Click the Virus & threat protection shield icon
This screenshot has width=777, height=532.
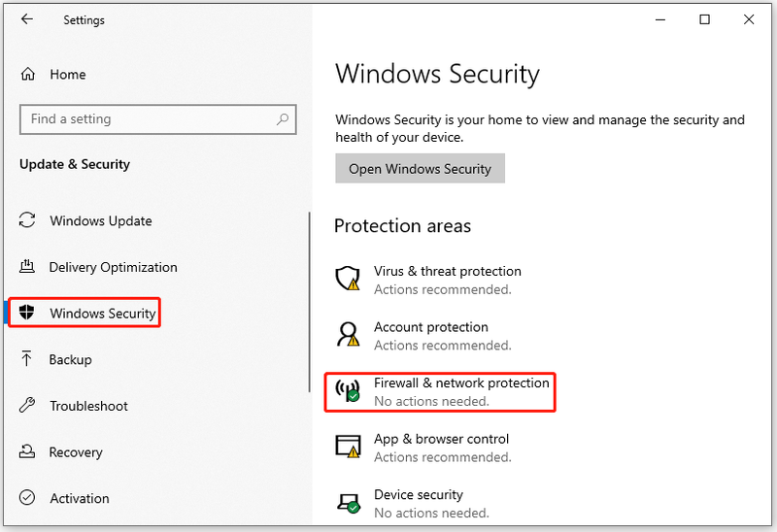[348, 279]
